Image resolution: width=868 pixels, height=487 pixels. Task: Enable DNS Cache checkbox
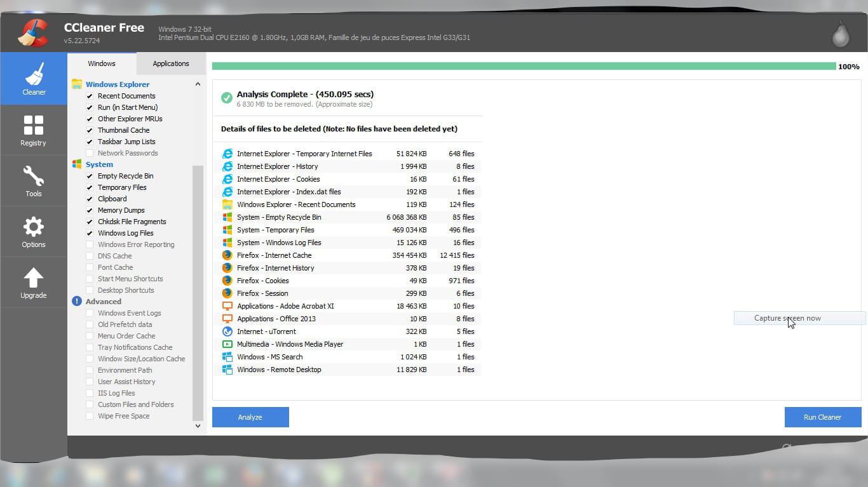(x=90, y=256)
